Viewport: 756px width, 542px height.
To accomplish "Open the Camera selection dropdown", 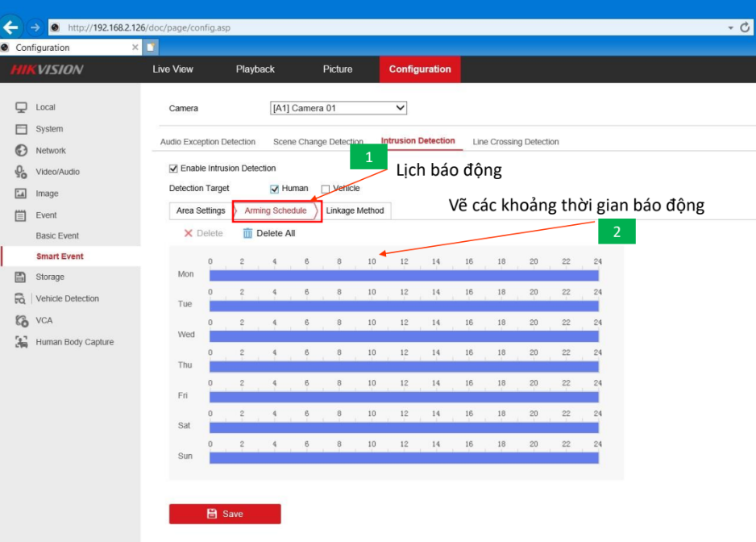I will pos(339,108).
